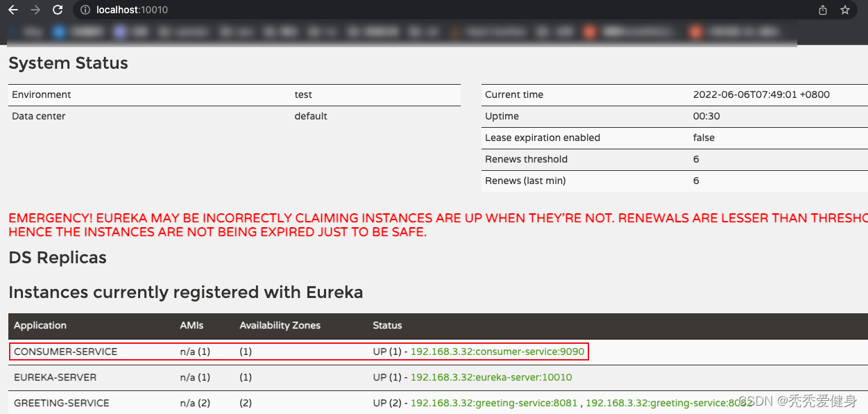Reload the Eureka dashboard page
The height and width of the screenshot is (414, 868).
[x=58, y=10]
